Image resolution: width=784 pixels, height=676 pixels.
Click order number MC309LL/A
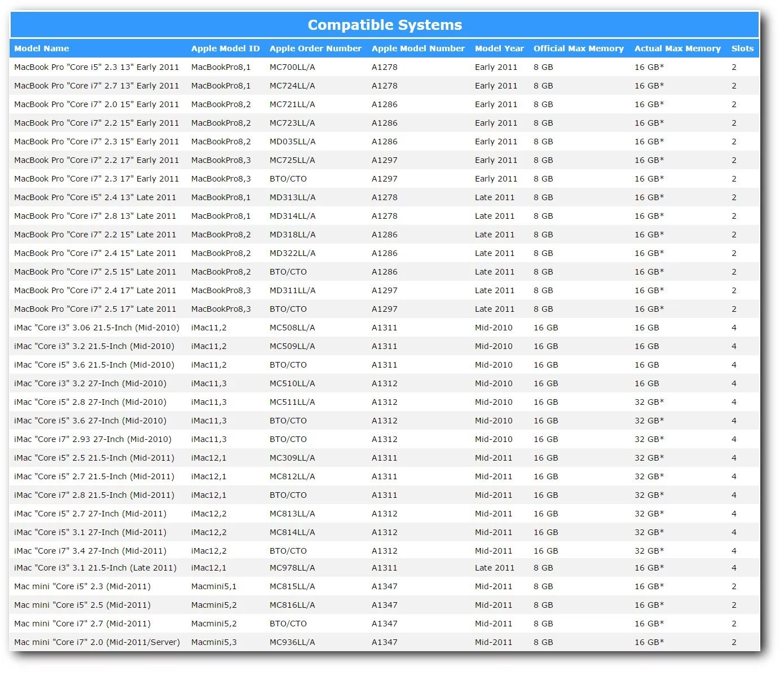[x=292, y=458]
